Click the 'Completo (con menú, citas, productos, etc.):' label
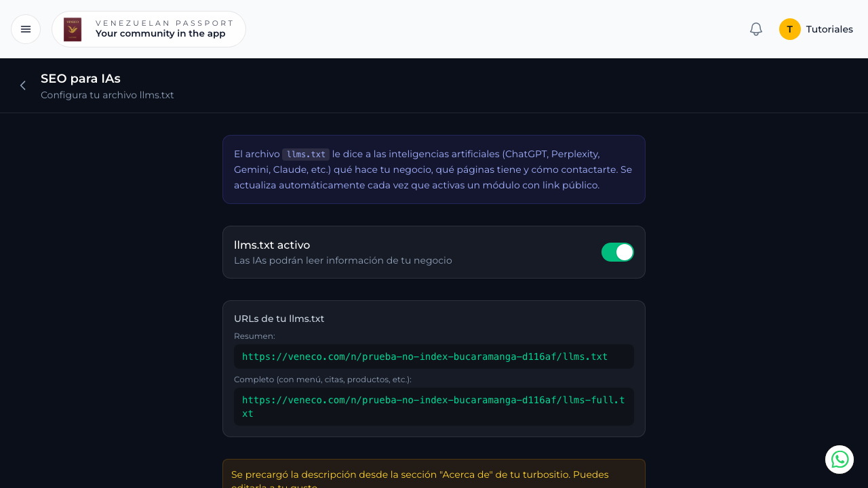Screen dimensions: 868x488 (x=323, y=380)
